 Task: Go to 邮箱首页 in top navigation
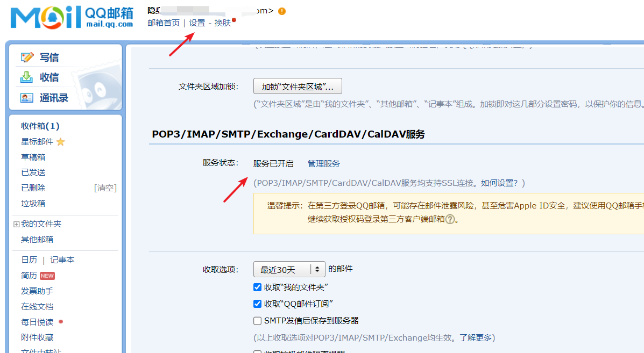164,23
